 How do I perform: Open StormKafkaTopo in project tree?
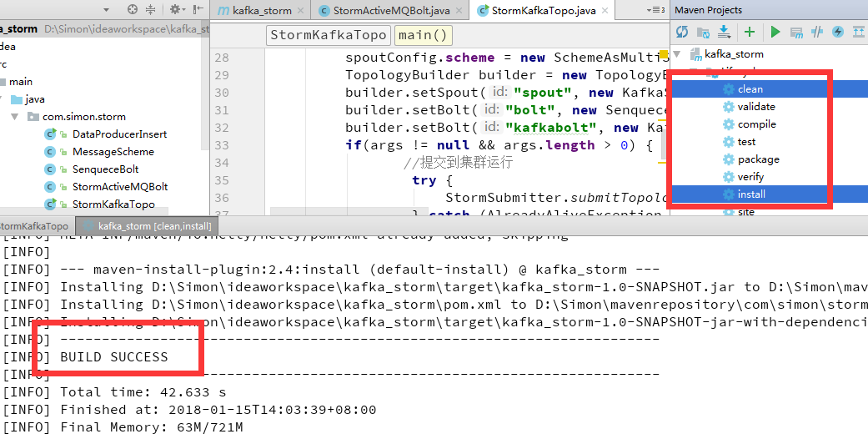coord(113,204)
